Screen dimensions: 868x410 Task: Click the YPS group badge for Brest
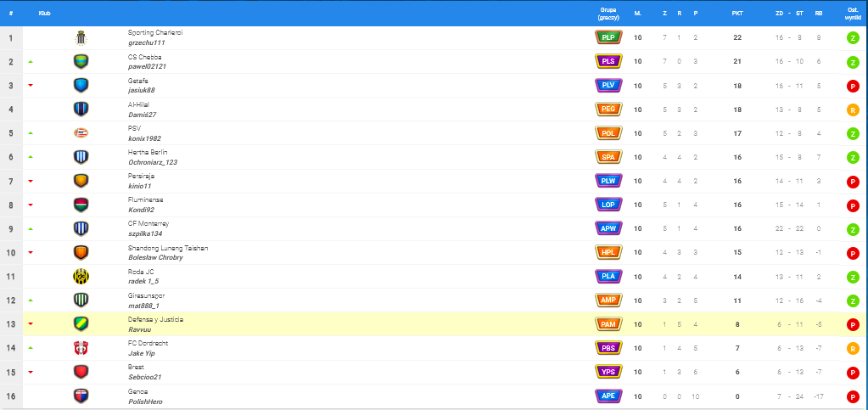(x=608, y=371)
